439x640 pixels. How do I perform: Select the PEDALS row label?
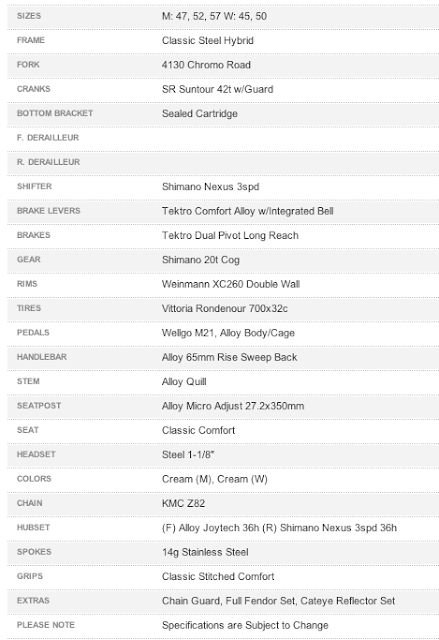(33, 333)
